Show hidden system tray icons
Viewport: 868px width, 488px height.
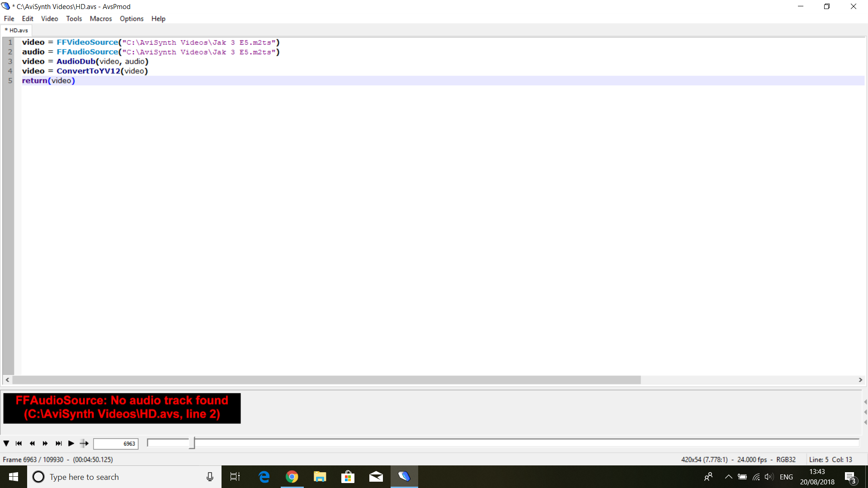(728, 477)
